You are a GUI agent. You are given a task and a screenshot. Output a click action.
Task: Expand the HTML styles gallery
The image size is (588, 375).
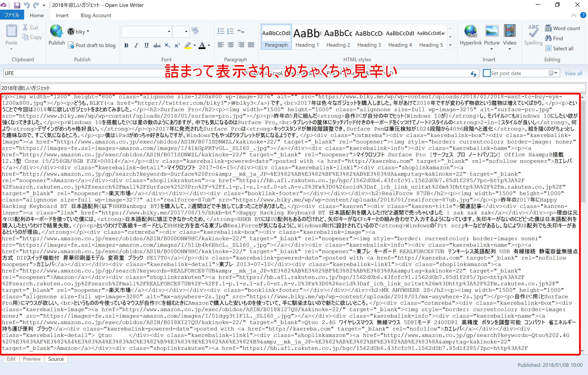(x=450, y=45)
